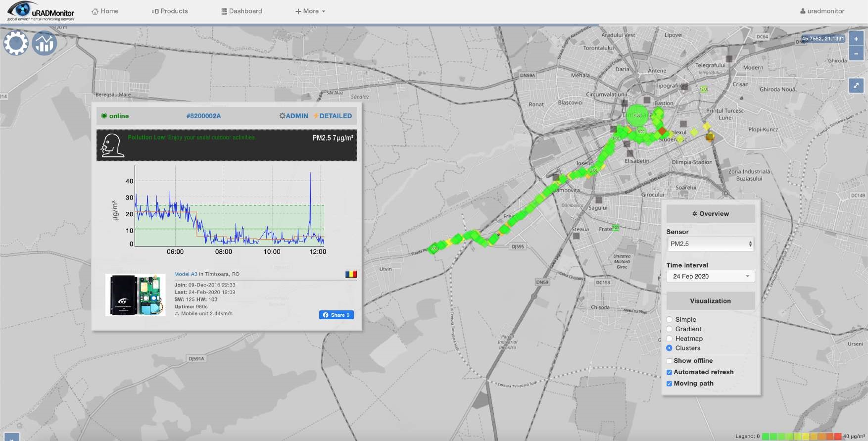Enable Show offline checkbox
This screenshot has height=441, width=868.
pyautogui.click(x=669, y=361)
